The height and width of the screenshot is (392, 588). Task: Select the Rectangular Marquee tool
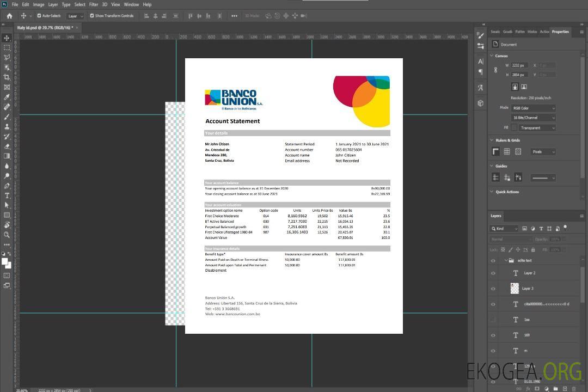(x=7, y=48)
